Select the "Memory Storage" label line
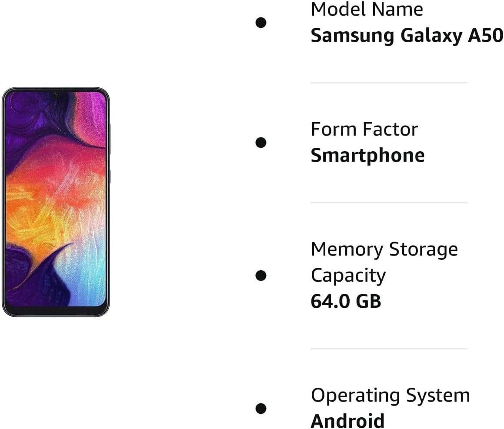 (x=384, y=249)
